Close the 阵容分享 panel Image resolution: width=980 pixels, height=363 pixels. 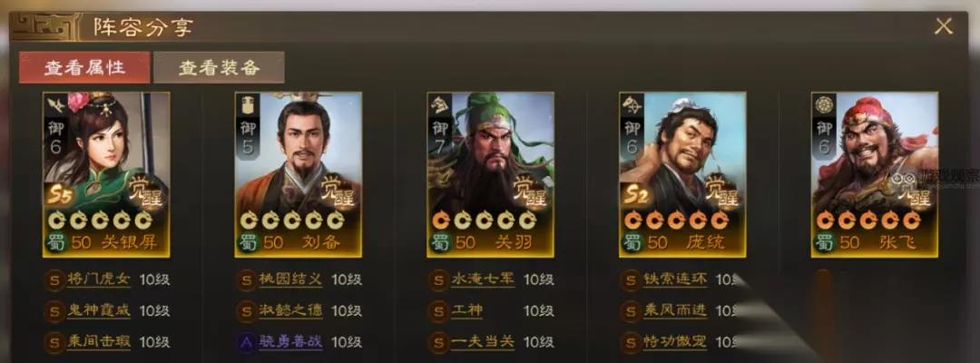point(943,26)
